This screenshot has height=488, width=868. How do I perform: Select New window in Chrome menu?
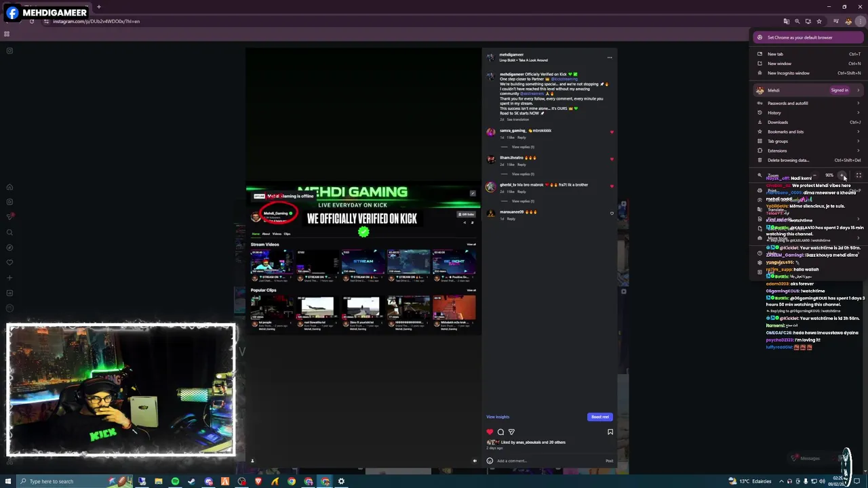[807, 63]
